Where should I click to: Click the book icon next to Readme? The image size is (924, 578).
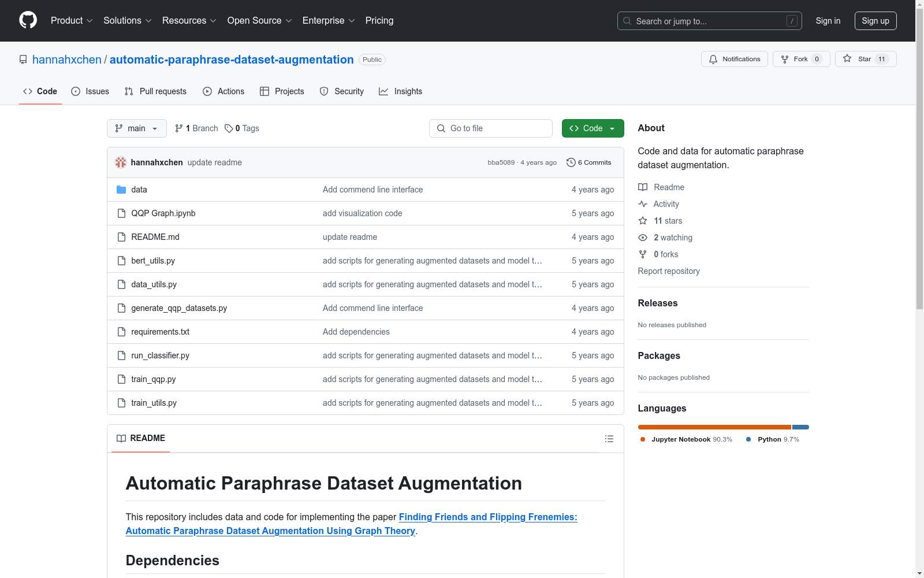pos(643,187)
